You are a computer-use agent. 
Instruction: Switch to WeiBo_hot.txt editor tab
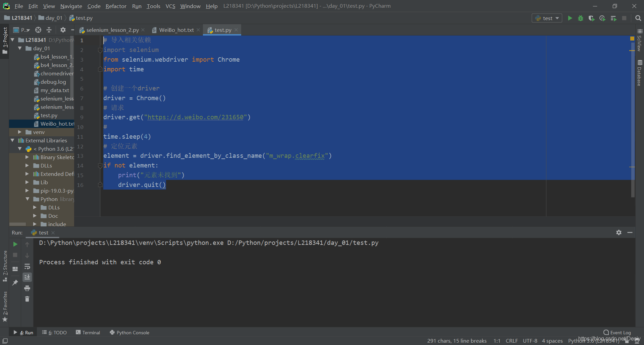pos(176,30)
